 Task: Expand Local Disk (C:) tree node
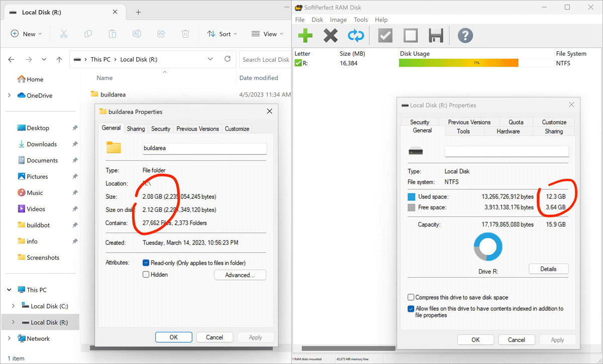pos(13,306)
